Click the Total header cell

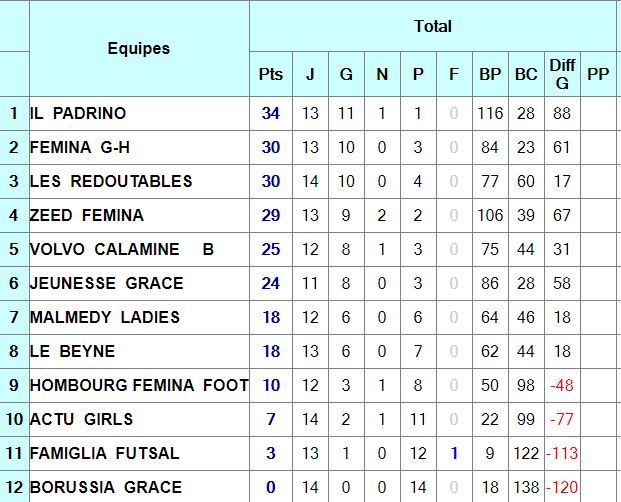click(433, 26)
